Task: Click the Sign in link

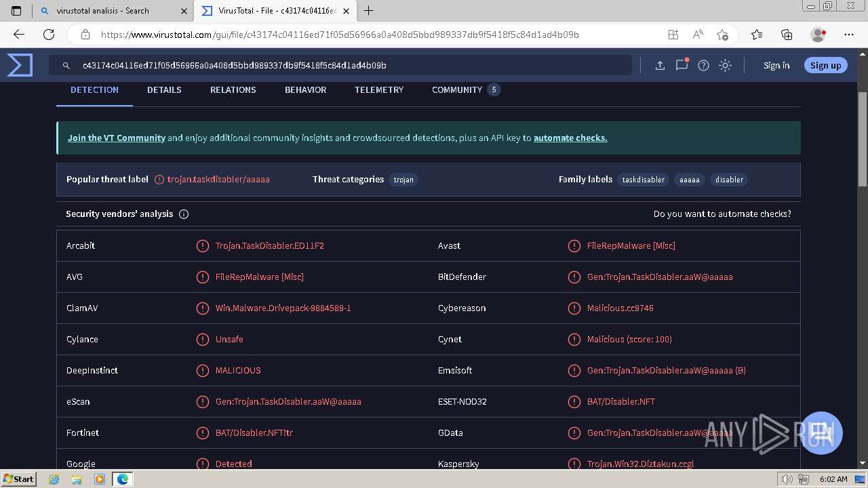Action: pyautogui.click(x=776, y=66)
